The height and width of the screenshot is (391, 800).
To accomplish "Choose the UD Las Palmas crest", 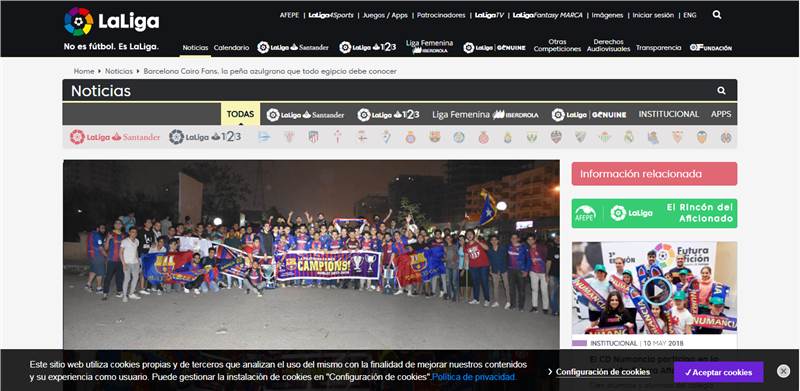I will point(508,137).
